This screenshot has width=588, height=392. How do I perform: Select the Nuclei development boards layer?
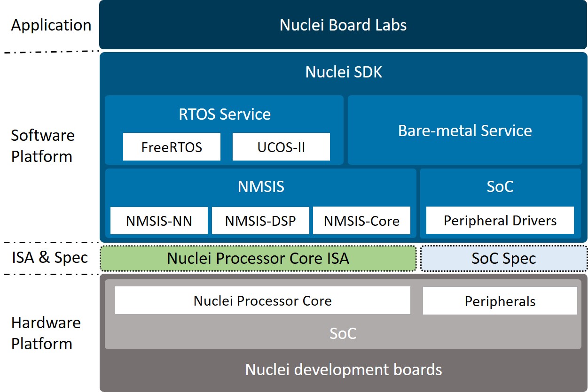tap(343, 369)
